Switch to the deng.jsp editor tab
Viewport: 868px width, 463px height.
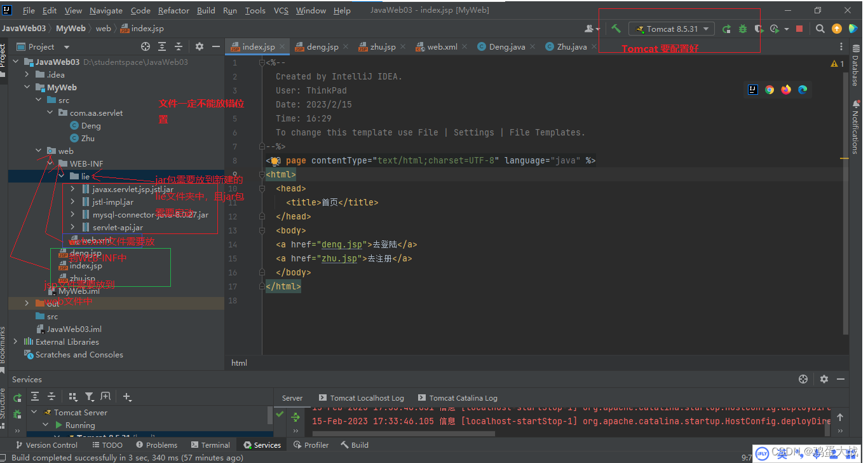(x=323, y=46)
